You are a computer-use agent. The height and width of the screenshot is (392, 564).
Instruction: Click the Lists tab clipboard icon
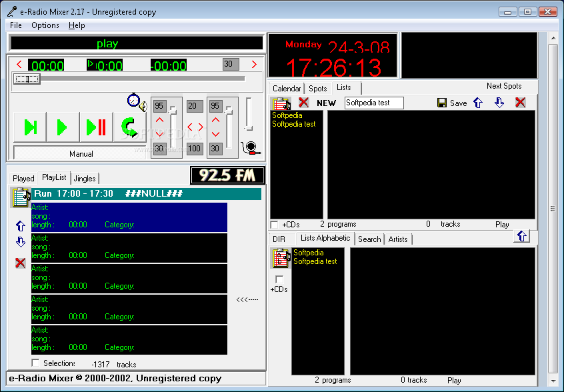pyautogui.click(x=281, y=103)
